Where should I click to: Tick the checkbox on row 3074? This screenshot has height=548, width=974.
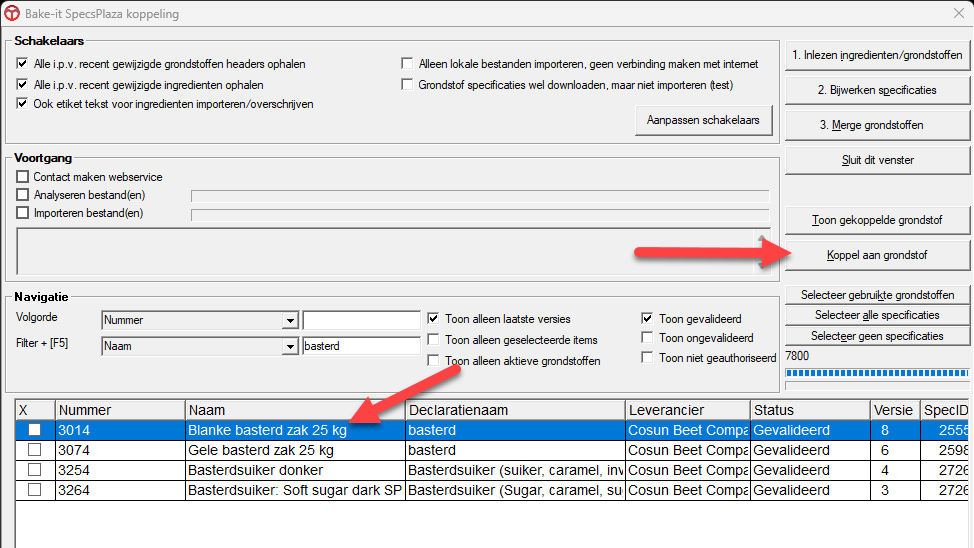coord(35,450)
